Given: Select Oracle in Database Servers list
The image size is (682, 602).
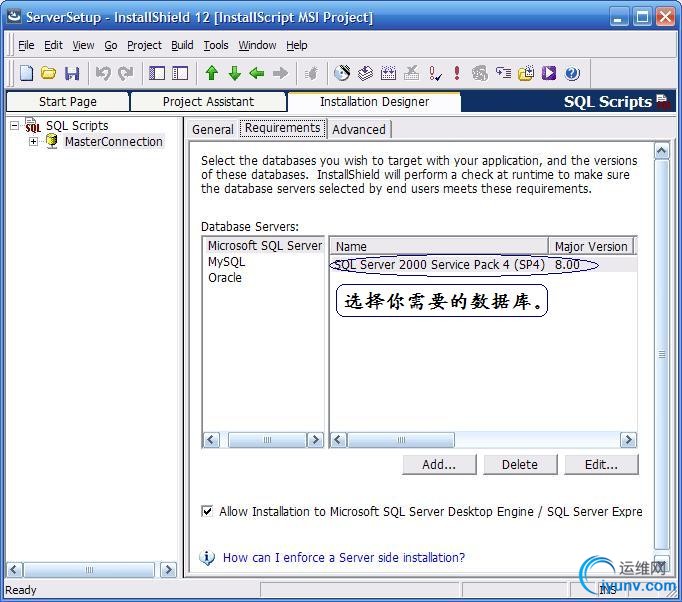Looking at the screenshot, I should (x=225, y=278).
